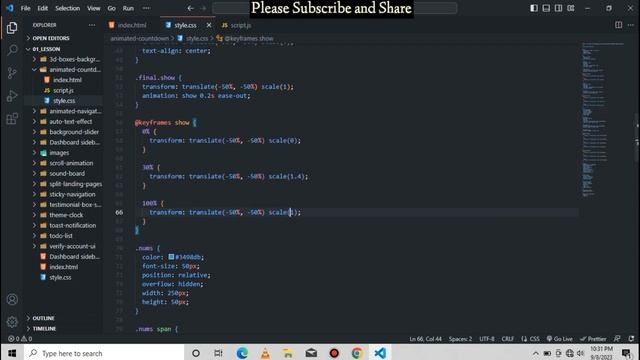Open the Selection menu
The height and width of the screenshot is (360, 640).
[67, 8]
